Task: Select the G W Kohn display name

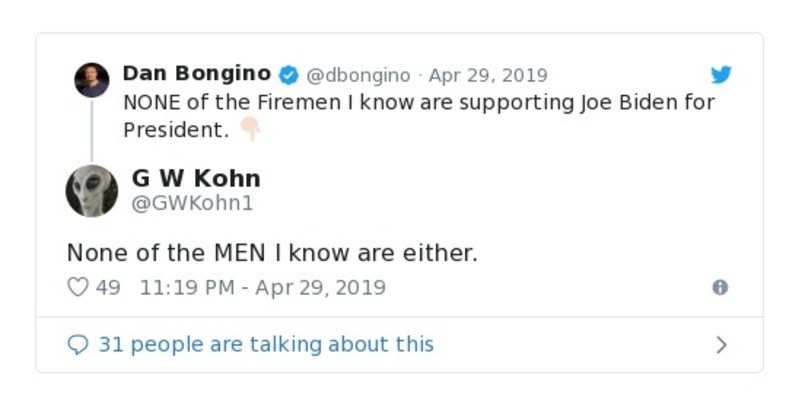Action: click(x=196, y=179)
